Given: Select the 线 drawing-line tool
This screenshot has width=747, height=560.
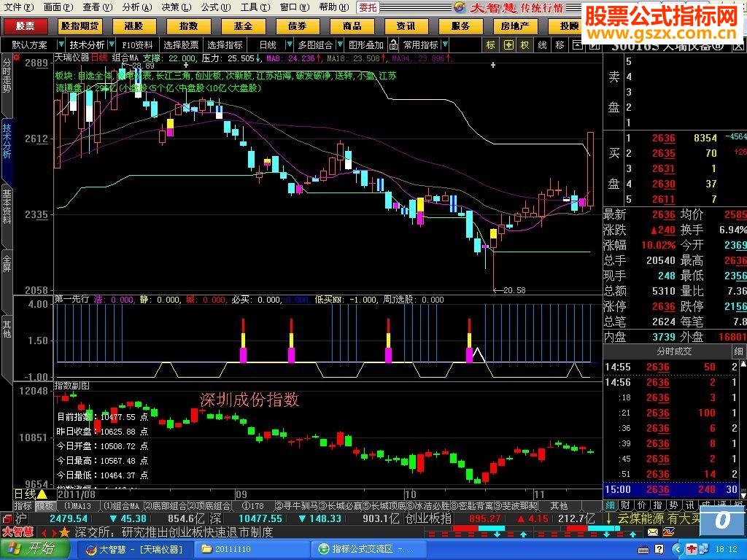Looking at the screenshot, I should 542,44.
